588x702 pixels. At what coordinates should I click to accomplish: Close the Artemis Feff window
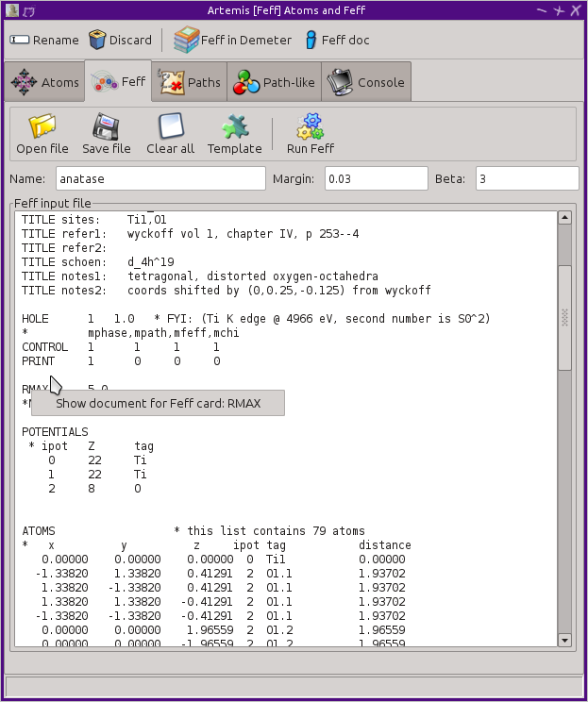tap(576, 10)
